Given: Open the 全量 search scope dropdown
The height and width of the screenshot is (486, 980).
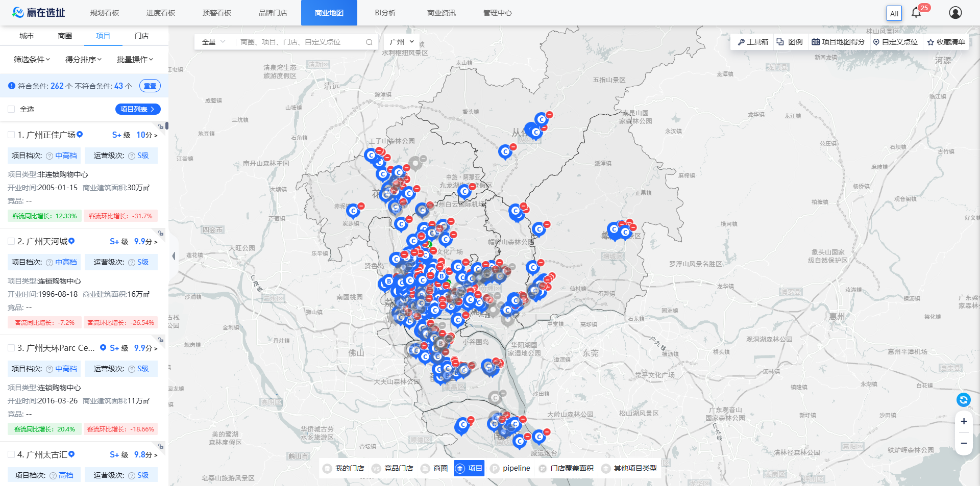Looking at the screenshot, I should [x=214, y=42].
